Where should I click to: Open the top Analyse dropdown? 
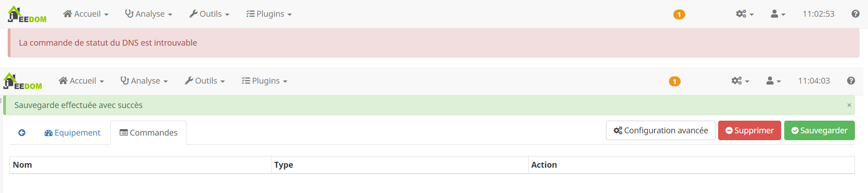[148, 14]
